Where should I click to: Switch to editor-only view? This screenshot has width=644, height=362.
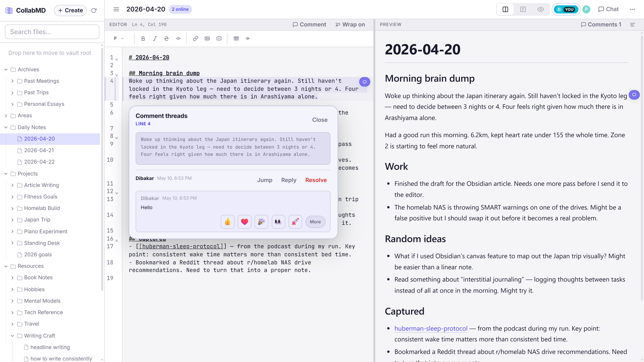click(523, 9)
